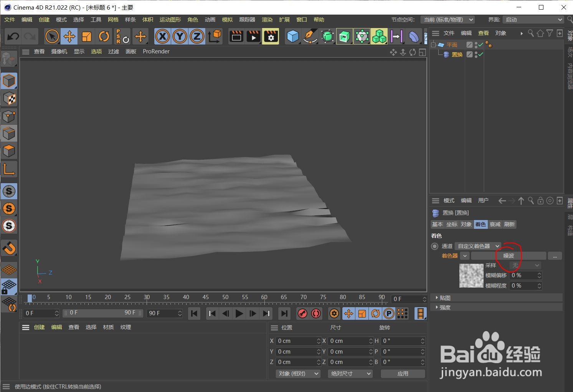
Task: Switch to the 衰减 tab in attributes
Action: click(495, 224)
